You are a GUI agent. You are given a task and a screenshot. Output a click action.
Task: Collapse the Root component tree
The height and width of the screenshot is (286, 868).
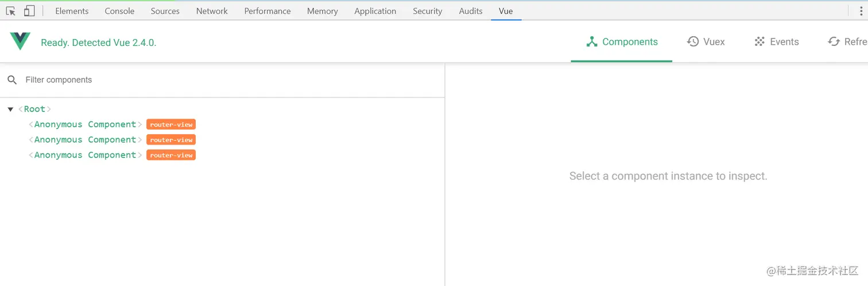pyautogui.click(x=10, y=109)
